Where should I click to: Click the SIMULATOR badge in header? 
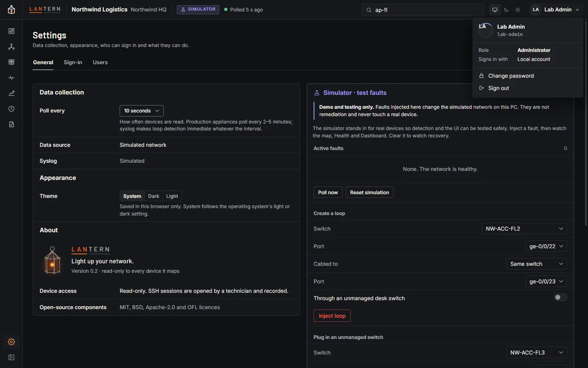click(x=198, y=9)
